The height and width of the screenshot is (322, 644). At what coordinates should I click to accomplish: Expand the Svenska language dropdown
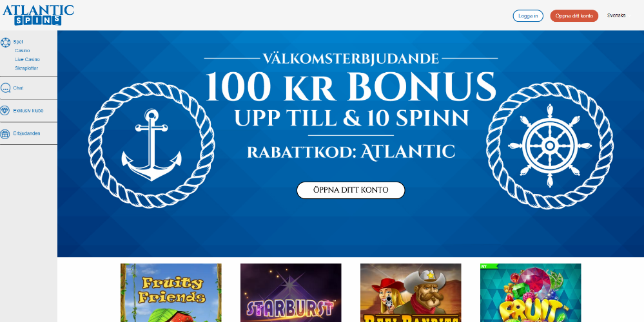619,15
